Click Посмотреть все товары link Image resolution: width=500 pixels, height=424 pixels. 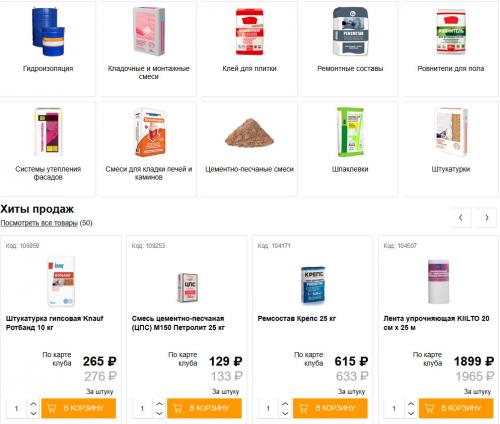[x=39, y=223]
